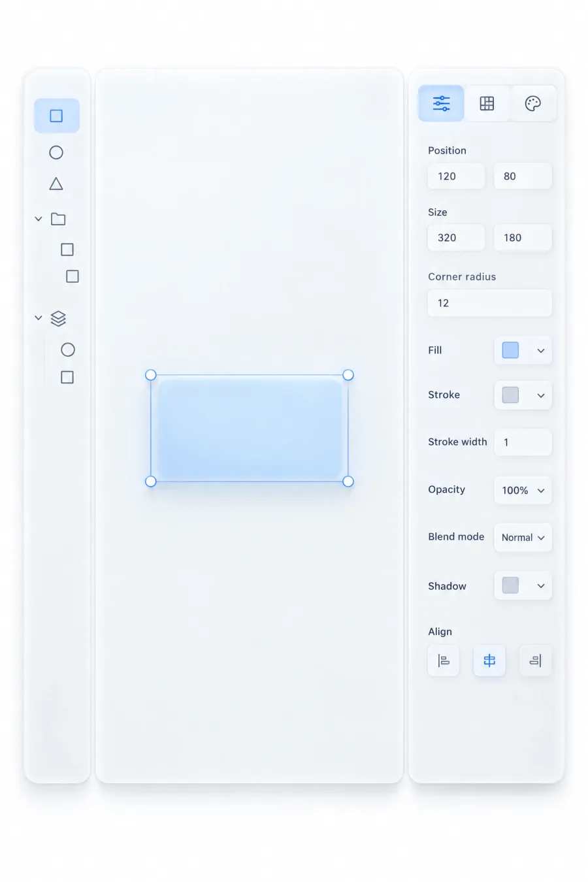588x882 pixels.
Task: Open the Opacity 100% dropdown
Action: 523,490
